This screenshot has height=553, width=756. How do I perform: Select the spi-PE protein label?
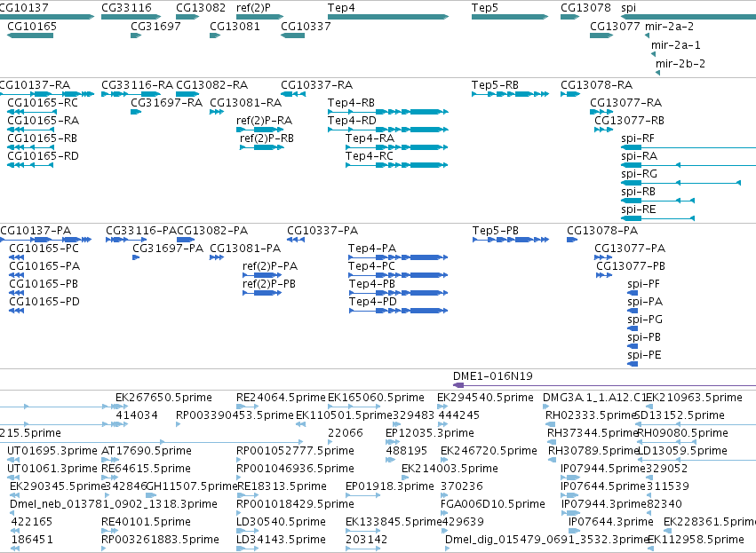click(x=644, y=355)
